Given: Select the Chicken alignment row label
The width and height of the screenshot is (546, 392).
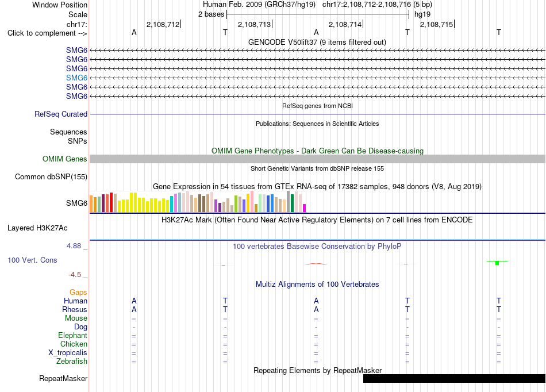Looking at the screenshot, I should coord(74,344).
